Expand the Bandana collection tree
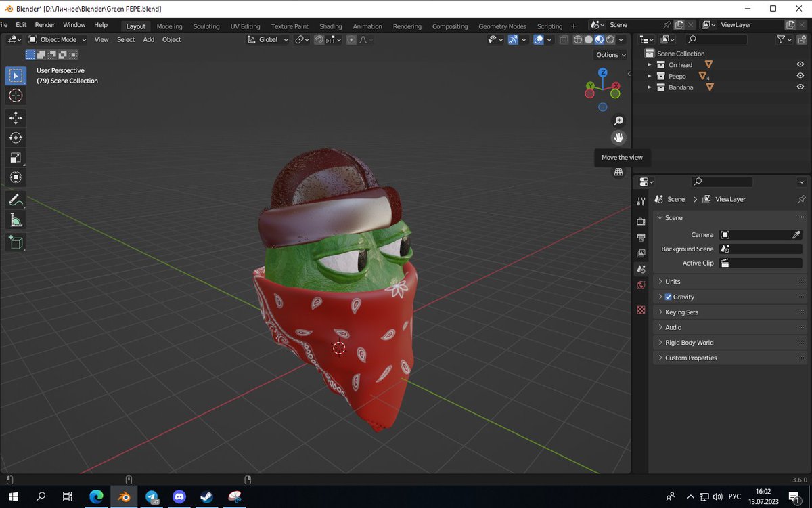Viewport: 812px width, 508px height. point(650,87)
